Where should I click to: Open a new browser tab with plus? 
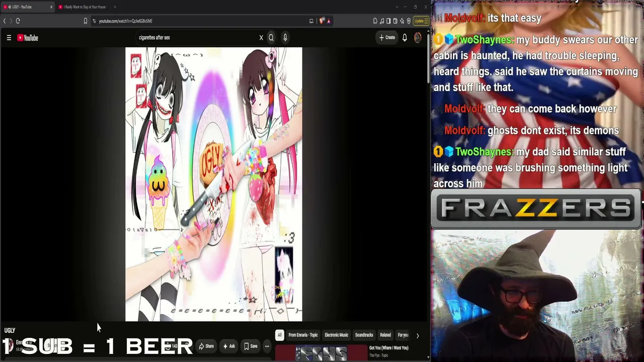(x=115, y=7)
